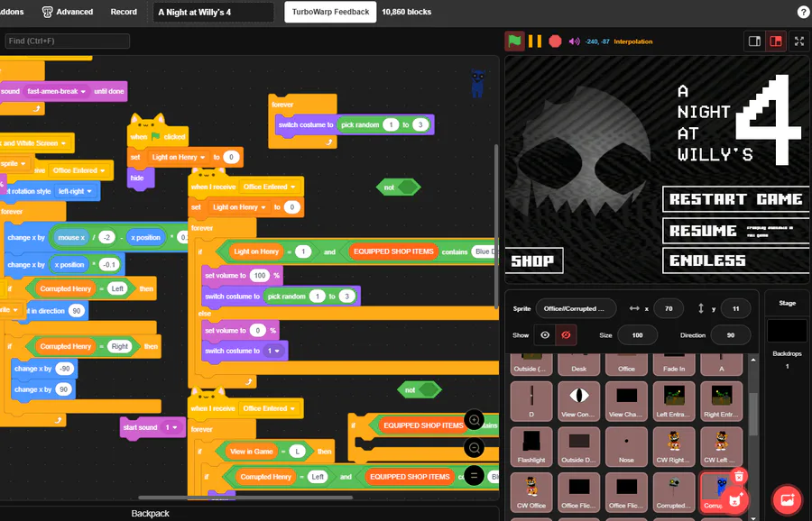Select the Right Entr... sprite
The height and width of the screenshot is (521, 812).
click(722, 401)
